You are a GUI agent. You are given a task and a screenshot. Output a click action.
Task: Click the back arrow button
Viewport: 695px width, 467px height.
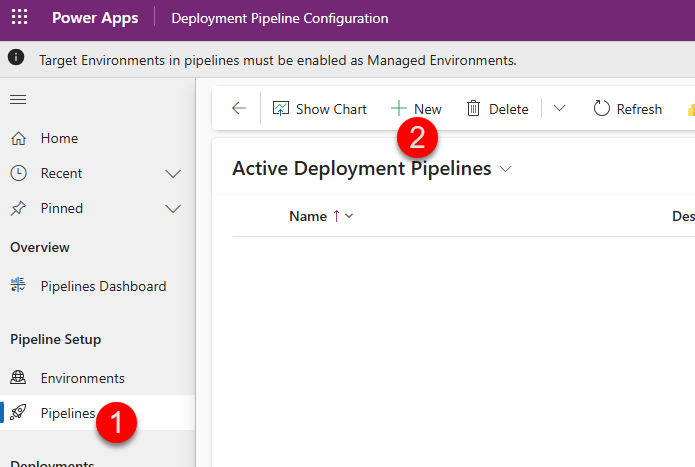click(x=238, y=109)
